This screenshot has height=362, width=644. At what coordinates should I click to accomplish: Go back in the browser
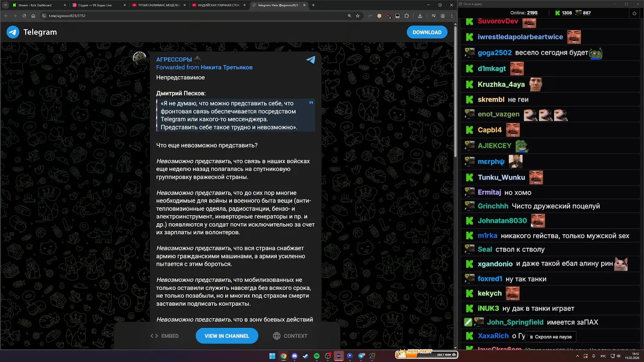[6, 16]
